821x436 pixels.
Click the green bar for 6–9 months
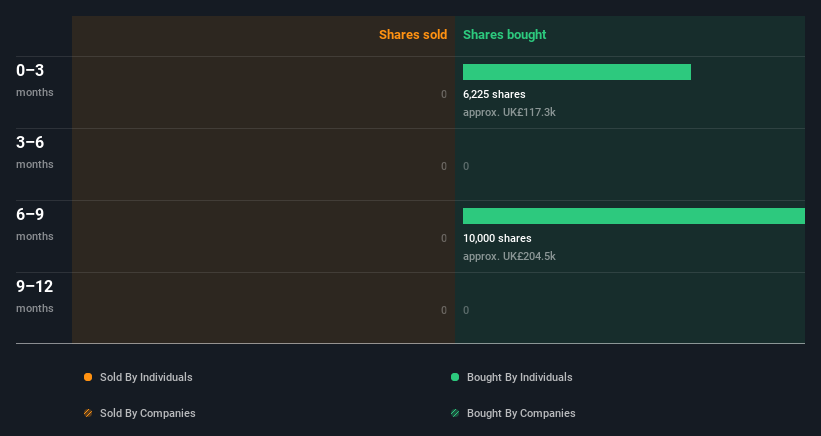pyautogui.click(x=634, y=216)
